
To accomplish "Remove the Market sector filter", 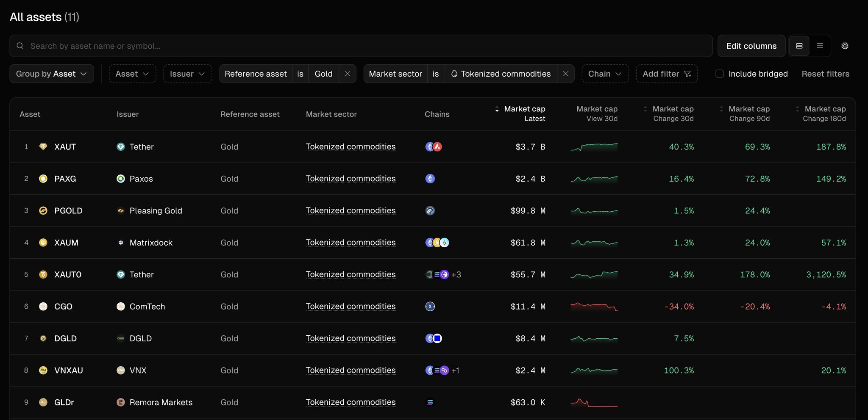I will [565, 74].
